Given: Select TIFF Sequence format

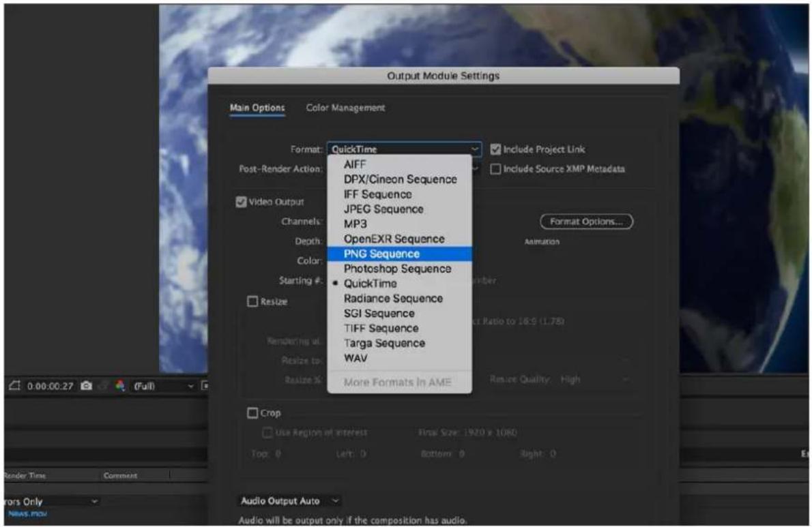Looking at the screenshot, I should [399, 329].
